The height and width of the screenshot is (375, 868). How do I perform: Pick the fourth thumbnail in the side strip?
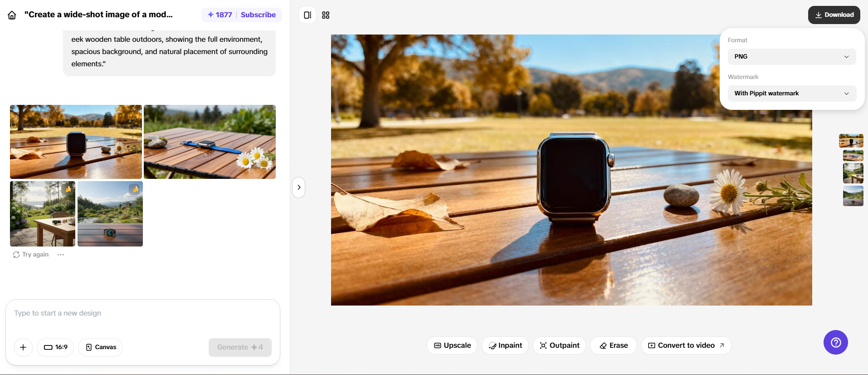click(853, 196)
